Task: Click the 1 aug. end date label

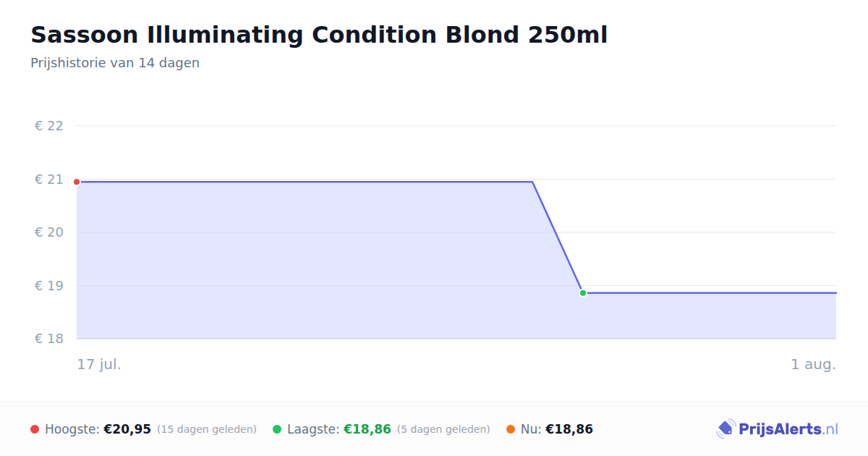Action: [x=813, y=364]
